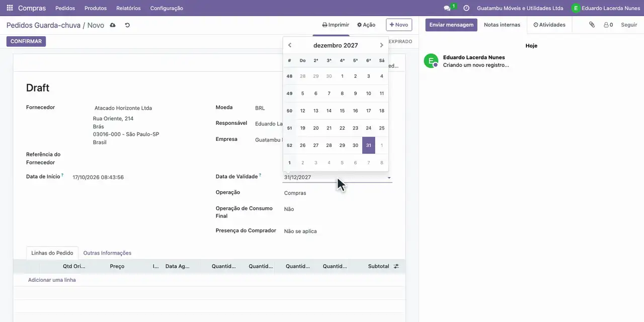Open the Ação actions menu

366,25
